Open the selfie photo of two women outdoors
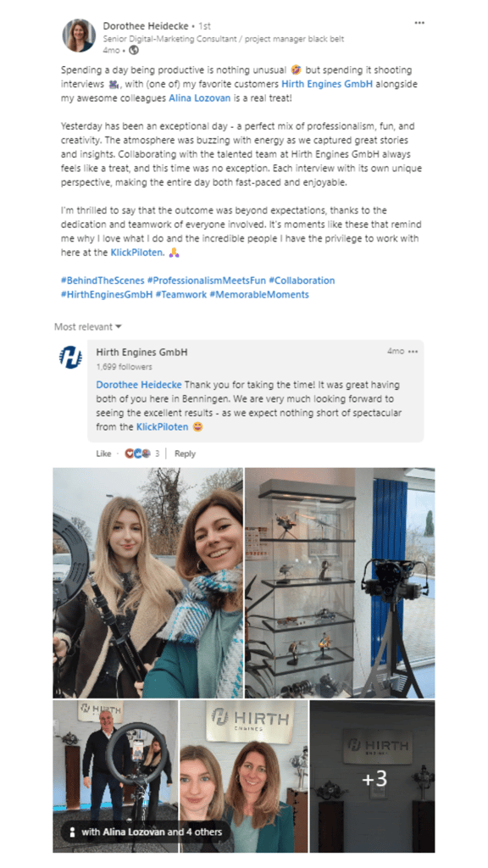This screenshot has height=868, width=488. [x=147, y=583]
